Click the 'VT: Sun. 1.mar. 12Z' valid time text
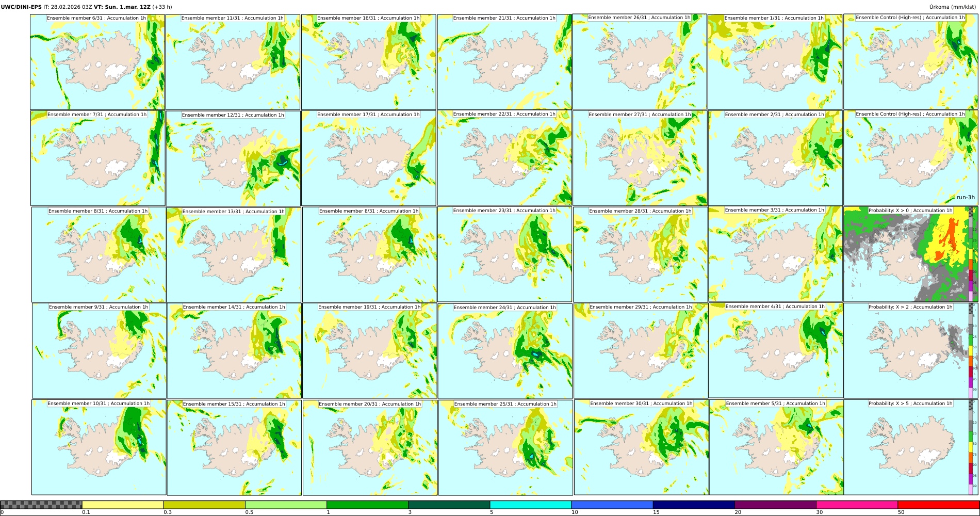Screen dimensions: 980x516 [x=122, y=7]
